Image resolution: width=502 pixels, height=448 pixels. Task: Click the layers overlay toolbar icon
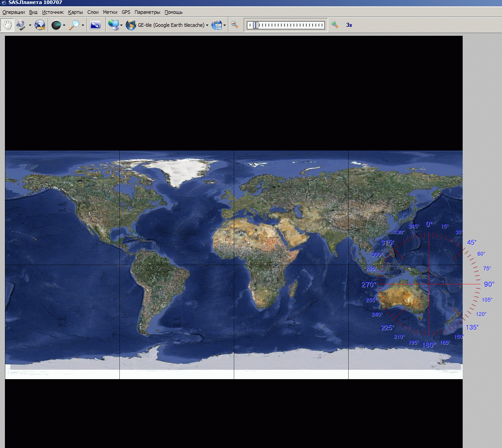(x=216, y=25)
